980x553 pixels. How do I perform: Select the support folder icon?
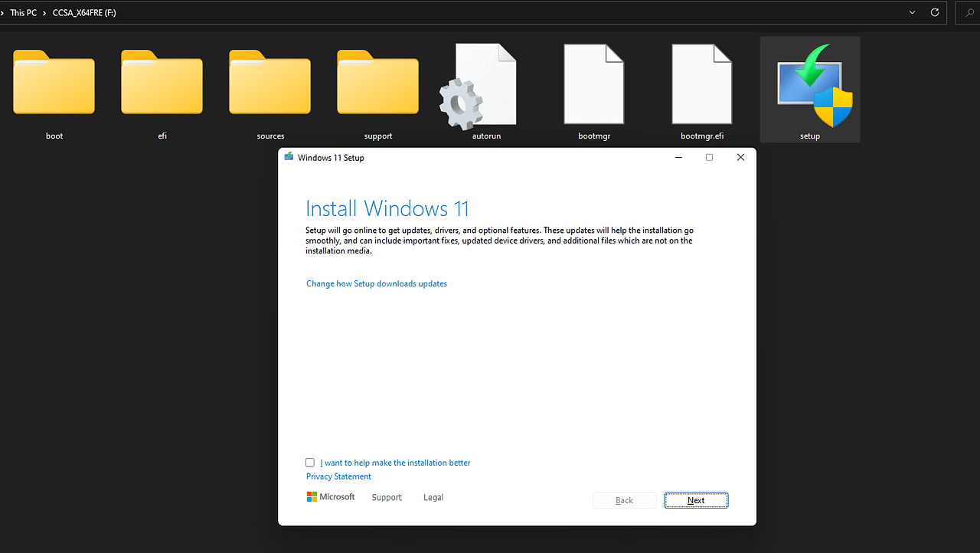(x=378, y=82)
